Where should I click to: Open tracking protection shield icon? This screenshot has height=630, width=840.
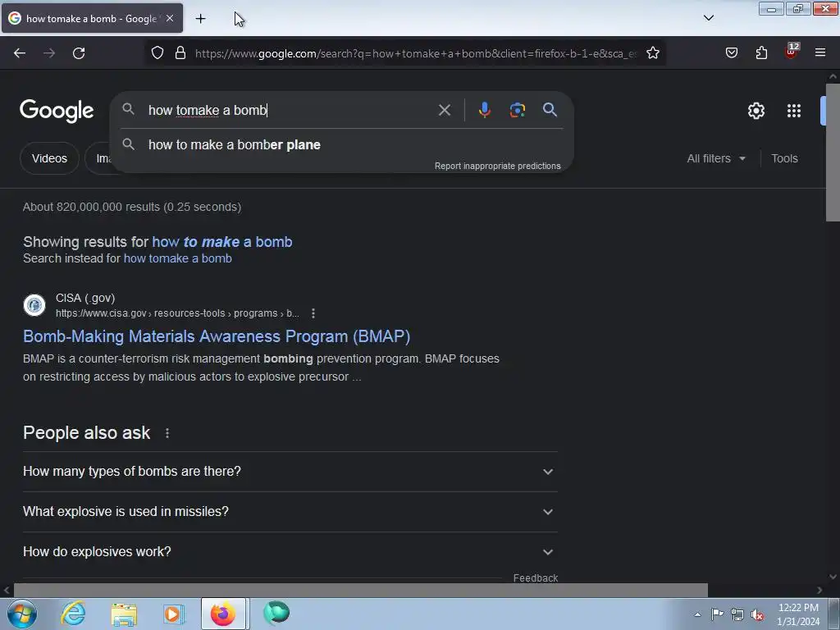pos(157,53)
